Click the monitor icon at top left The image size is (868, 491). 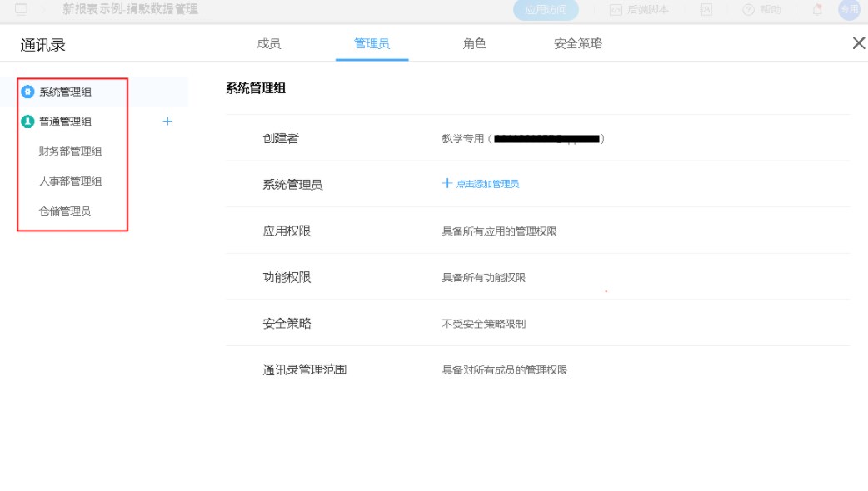coord(22,10)
